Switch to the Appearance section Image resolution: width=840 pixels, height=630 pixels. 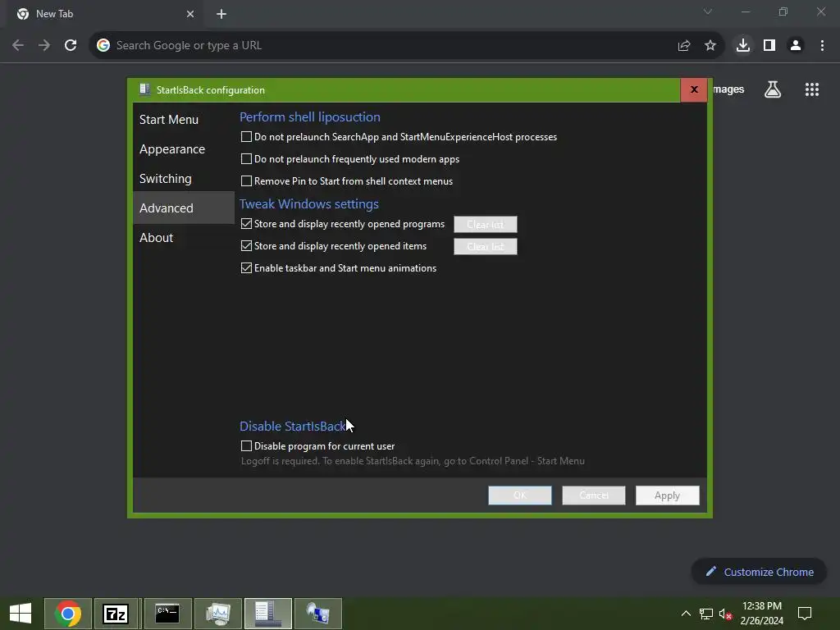coord(172,149)
